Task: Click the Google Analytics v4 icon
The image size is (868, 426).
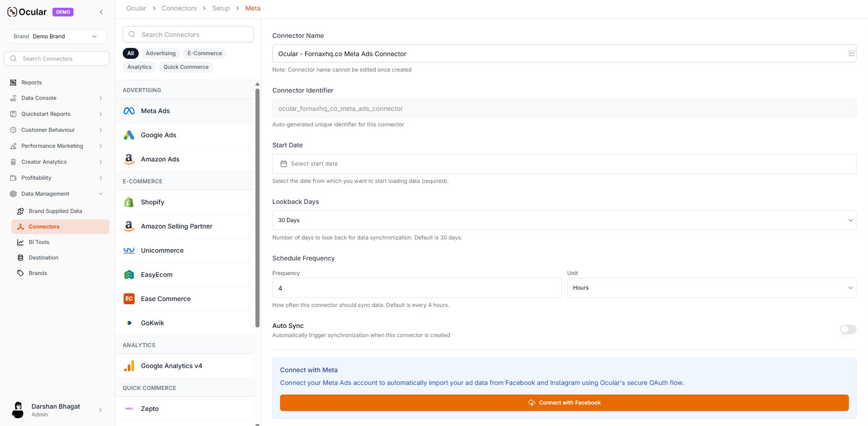Action: coord(129,366)
